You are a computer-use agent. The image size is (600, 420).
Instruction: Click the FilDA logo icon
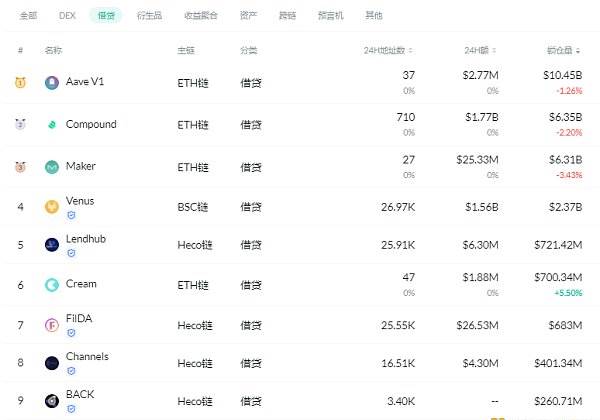coord(52,325)
